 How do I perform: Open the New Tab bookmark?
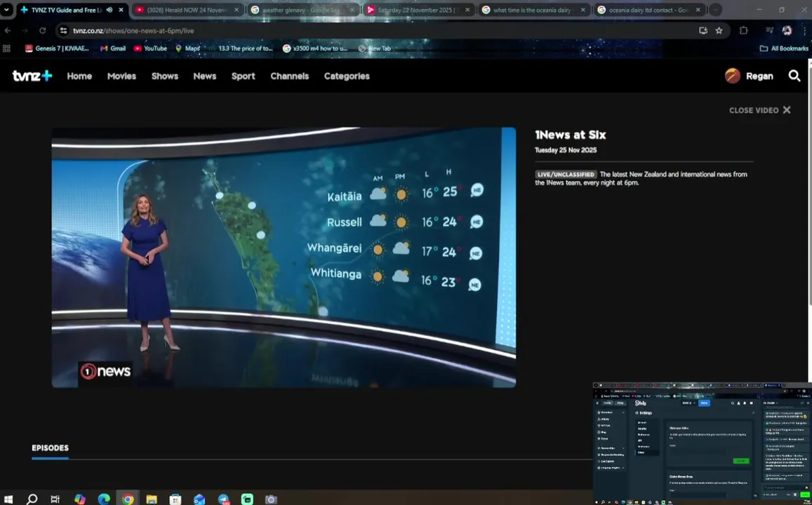point(374,48)
